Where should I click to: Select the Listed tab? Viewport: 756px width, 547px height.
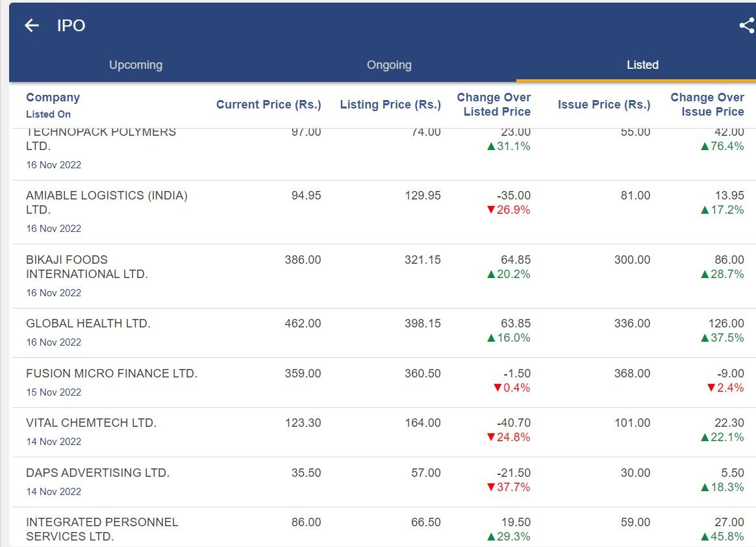tap(642, 64)
